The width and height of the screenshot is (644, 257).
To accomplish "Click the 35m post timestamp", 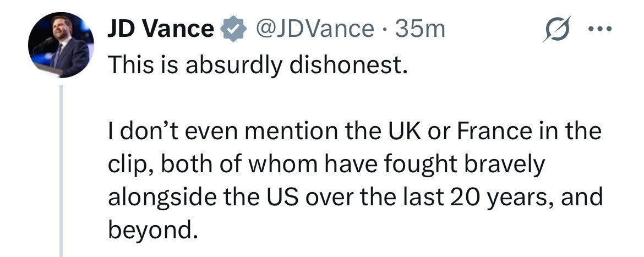I will click(420, 29).
